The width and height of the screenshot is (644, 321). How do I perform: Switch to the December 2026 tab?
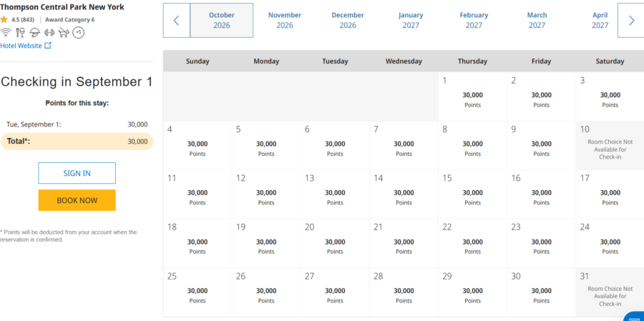click(348, 21)
